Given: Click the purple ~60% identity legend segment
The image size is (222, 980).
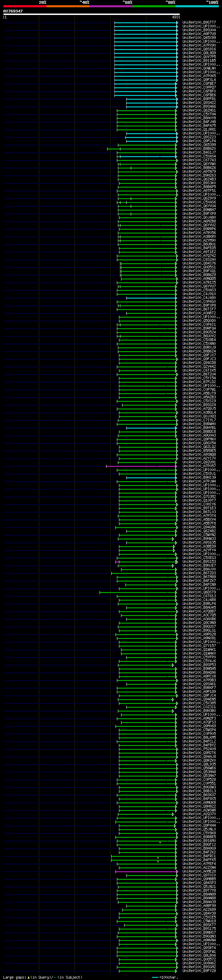Looking at the screenshot, I should (x=111, y=6).
